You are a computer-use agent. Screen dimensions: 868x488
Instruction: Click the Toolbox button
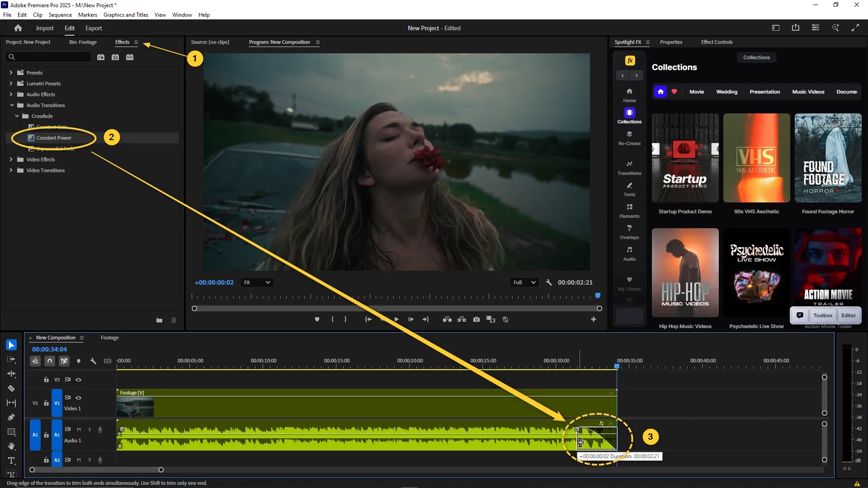822,315
